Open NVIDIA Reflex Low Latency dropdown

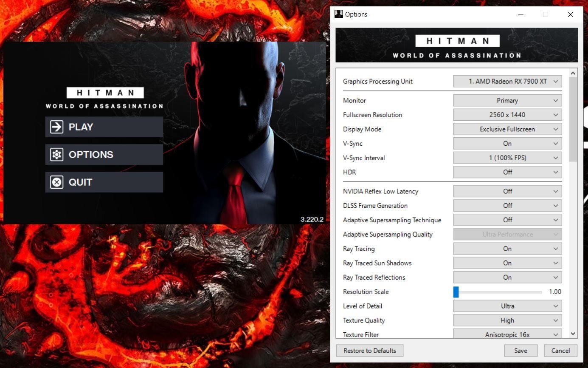(507, 191)
